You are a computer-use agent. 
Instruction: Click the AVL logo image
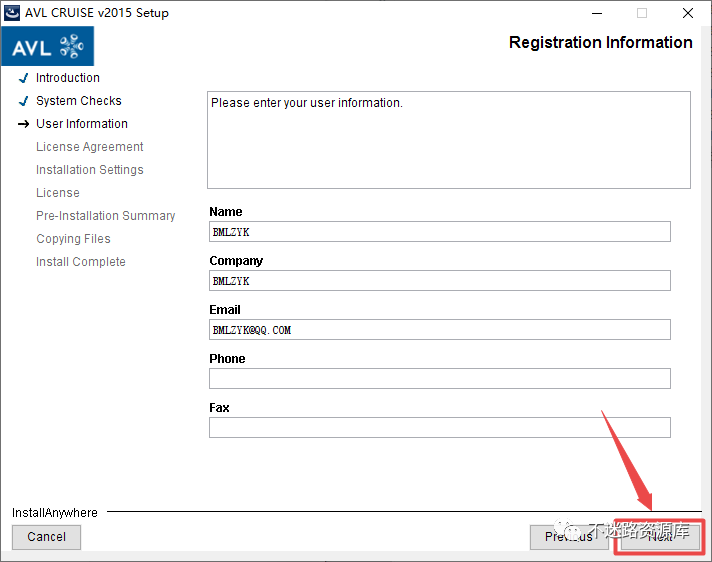click(48, 46)
